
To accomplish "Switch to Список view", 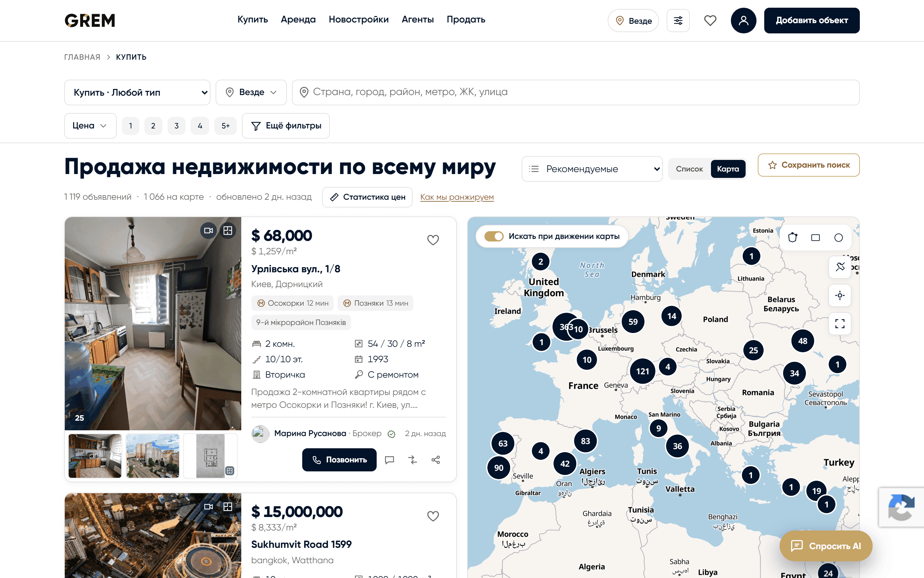I will point(689,169).
